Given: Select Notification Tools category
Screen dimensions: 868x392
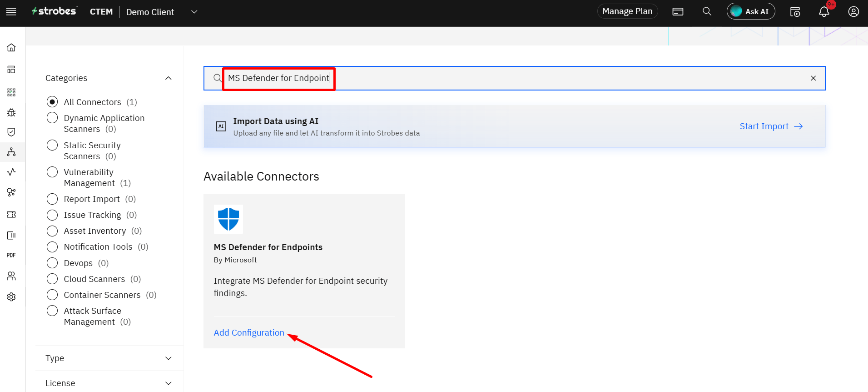Looking at the screenshot, I should (52, 247).
